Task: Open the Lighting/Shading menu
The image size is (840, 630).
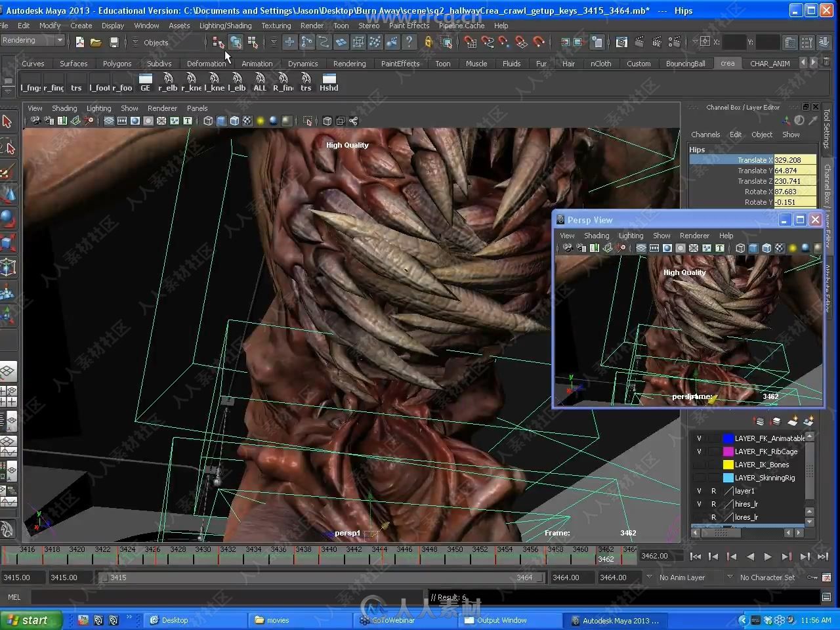Action: (225, 26)
